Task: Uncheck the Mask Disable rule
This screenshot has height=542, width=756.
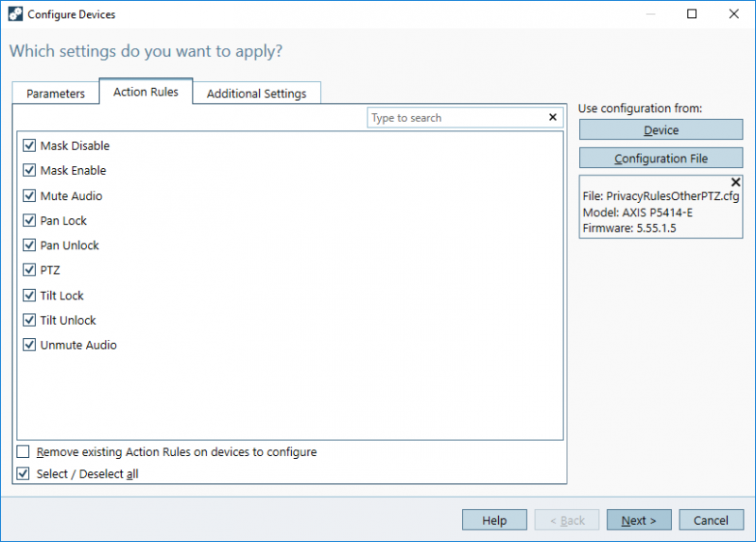Action: 29,145
